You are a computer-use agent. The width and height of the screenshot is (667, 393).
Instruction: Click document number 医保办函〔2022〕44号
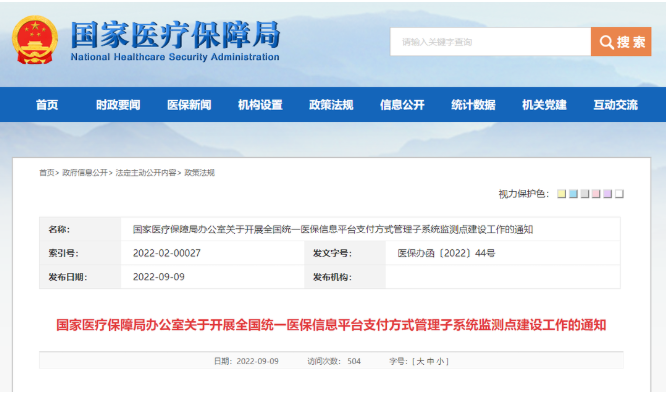446,253
